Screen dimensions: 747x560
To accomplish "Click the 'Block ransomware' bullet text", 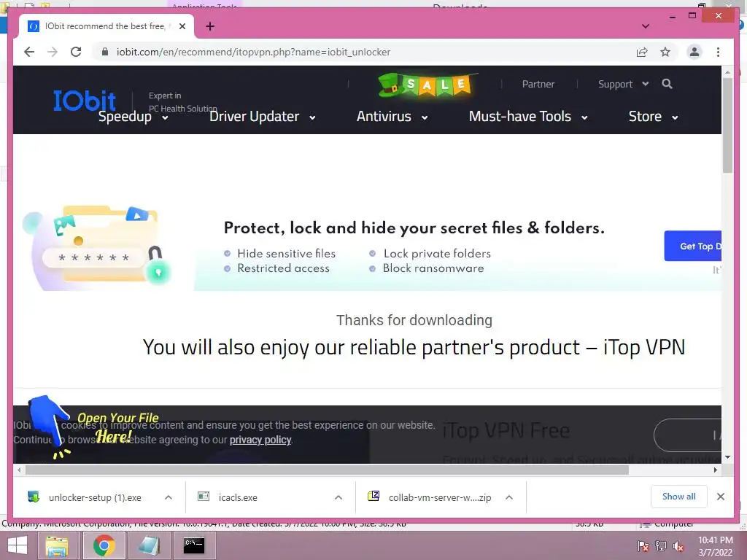I will [433, 268].
